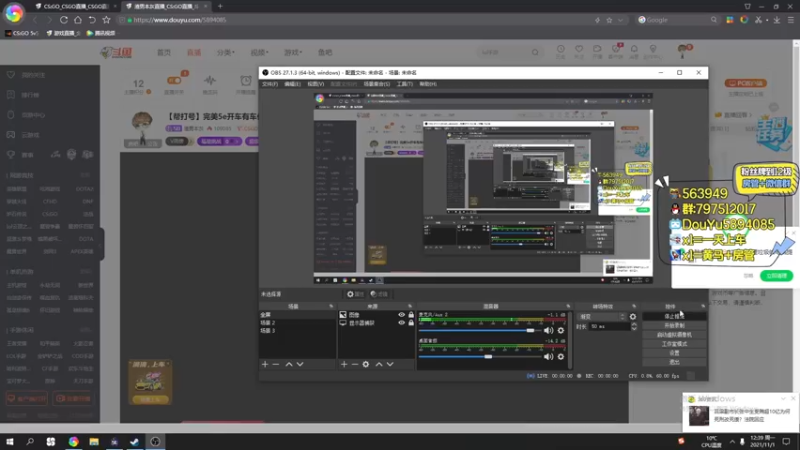Move the selected scene down in OBS
The width and height of the screenshot is (800, 450).
point(300,364)
